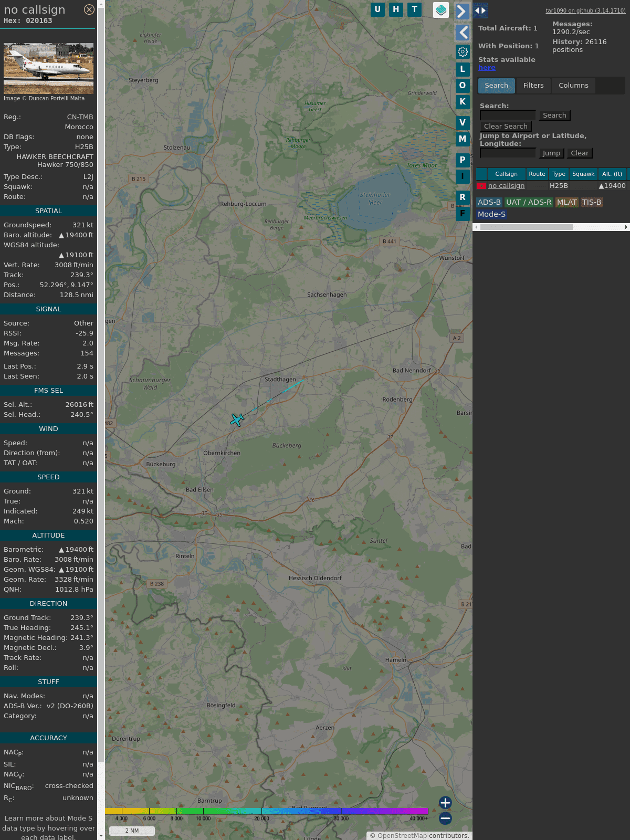Click the altitude color scale bar

(x=267, y=811)
